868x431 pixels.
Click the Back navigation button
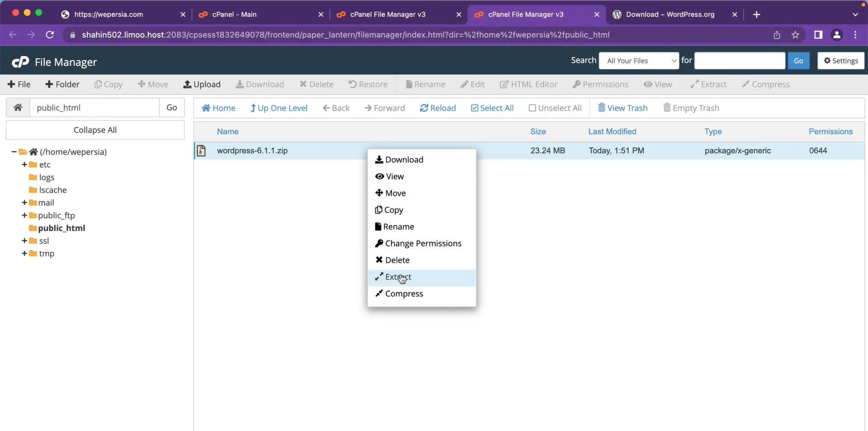pos(336,108)
